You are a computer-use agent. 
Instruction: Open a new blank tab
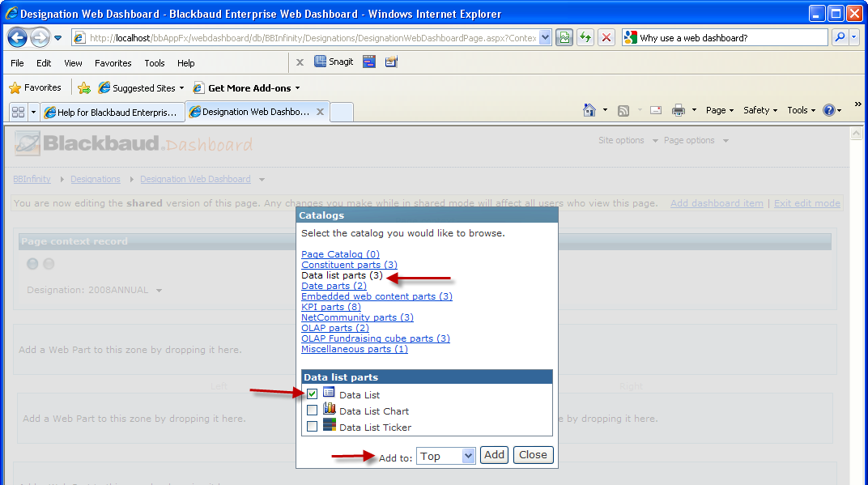point(342,113)
